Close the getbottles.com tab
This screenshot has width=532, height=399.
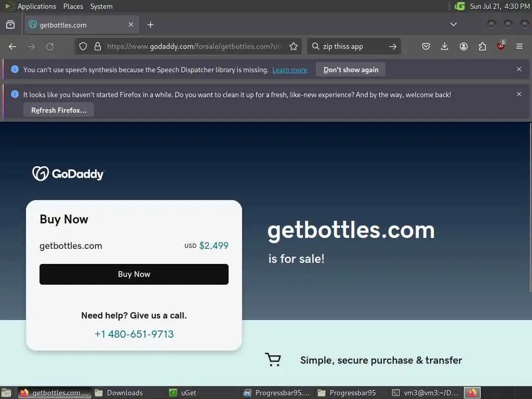coord(131,24)
